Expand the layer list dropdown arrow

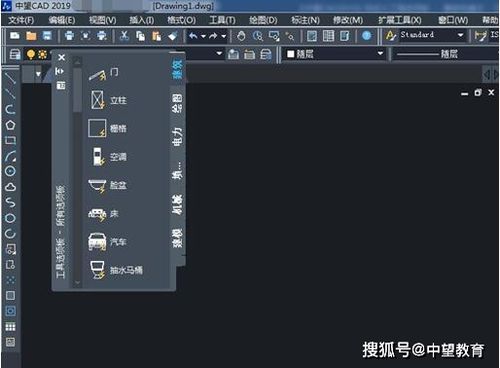coord(219,53)
